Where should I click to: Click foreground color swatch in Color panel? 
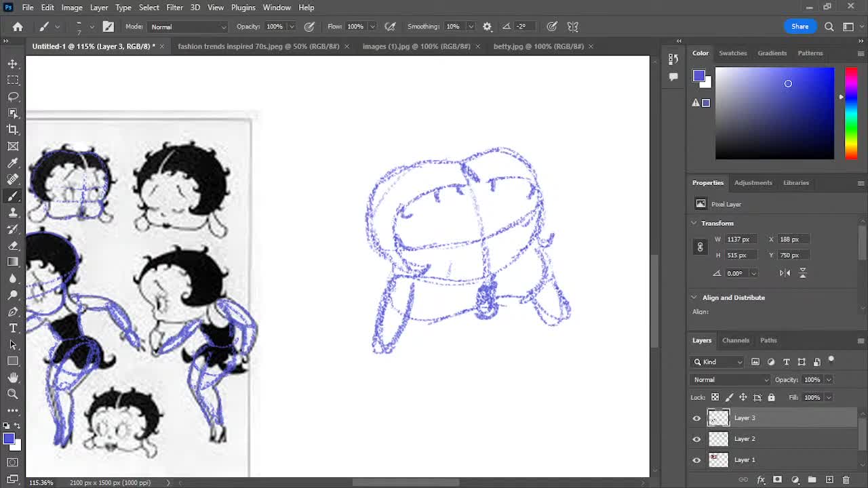coord(699,75)
